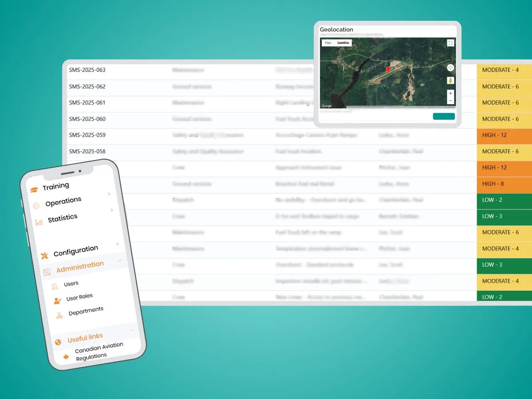The image size is (532, 399).
Task: Open the Users menu item
Action: [71, 284]
